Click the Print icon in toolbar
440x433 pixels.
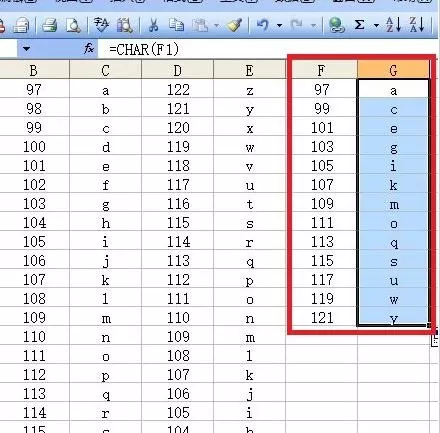50,25
